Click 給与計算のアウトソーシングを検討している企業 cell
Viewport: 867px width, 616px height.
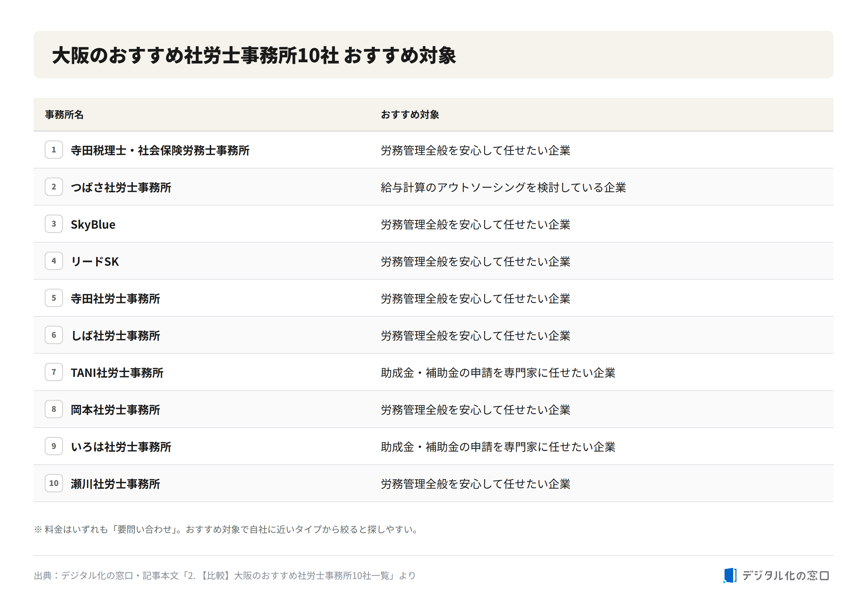tap(503, 187)
